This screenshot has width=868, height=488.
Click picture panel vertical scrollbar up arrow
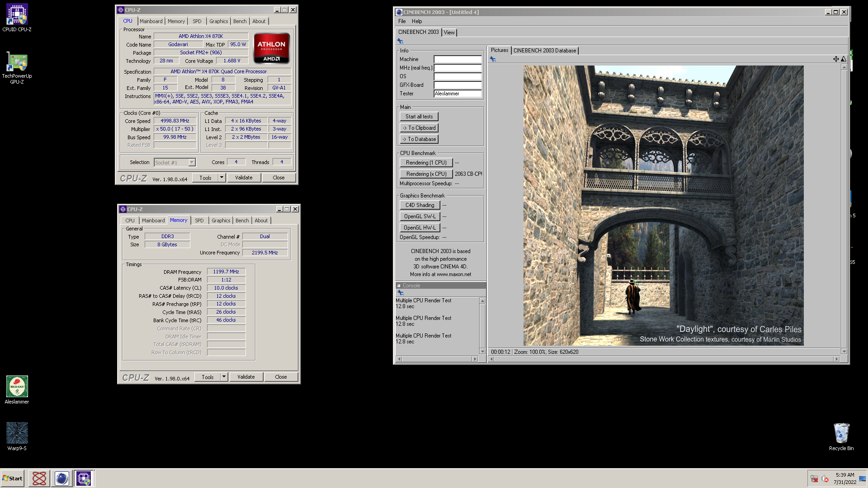click(844, 67)
